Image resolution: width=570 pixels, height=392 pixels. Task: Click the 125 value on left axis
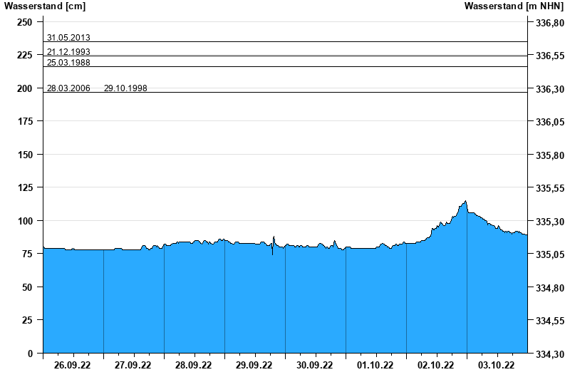[x=25, y=187]
